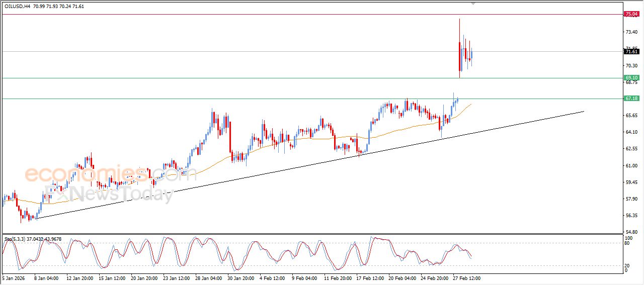Click the stochastic 20 level label

pos(627,265)
